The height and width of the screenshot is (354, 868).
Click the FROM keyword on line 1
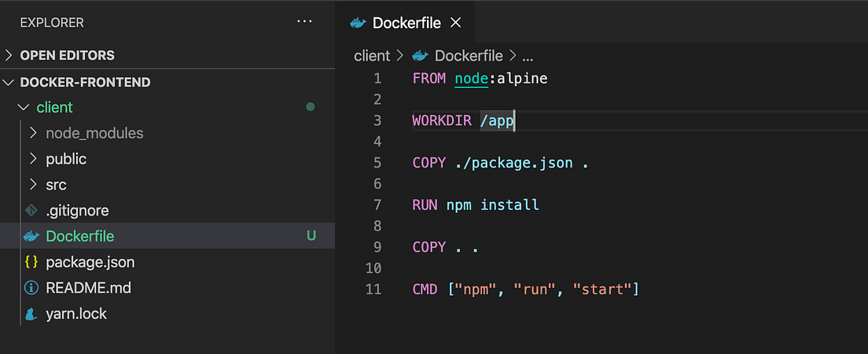pos(429,79)
